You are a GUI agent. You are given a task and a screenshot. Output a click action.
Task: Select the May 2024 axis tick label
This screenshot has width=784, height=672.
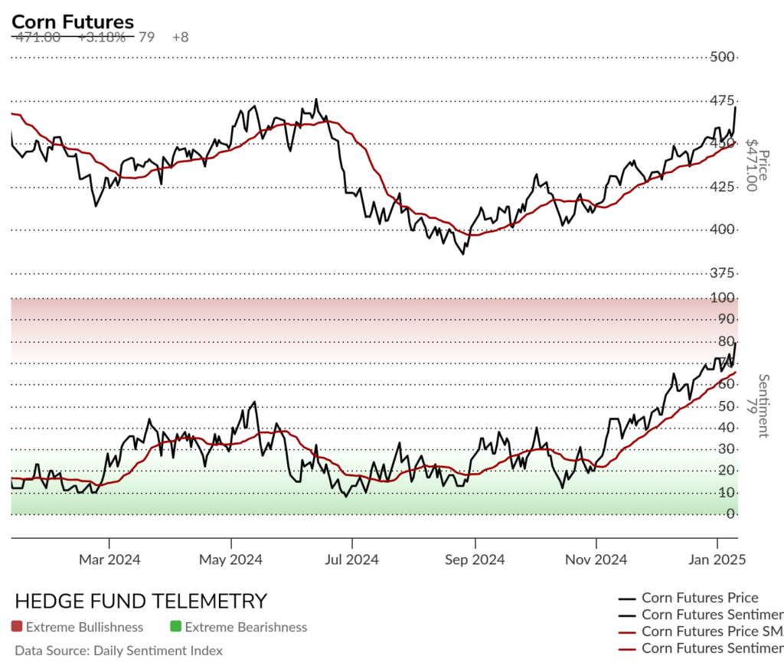click(230, 559)
